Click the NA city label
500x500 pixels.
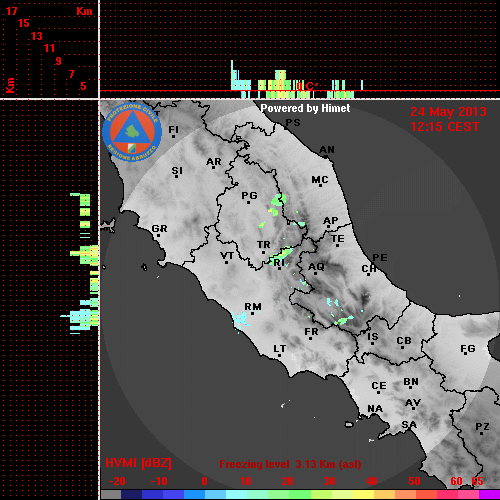[x=375, y=409]
